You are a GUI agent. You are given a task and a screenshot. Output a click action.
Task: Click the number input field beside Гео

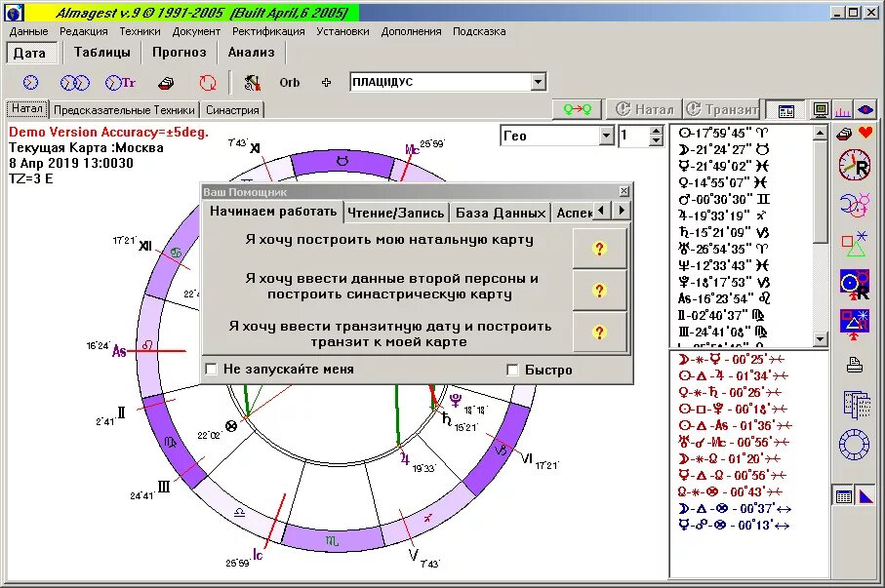pyautogui.click(x=633, y=136)
